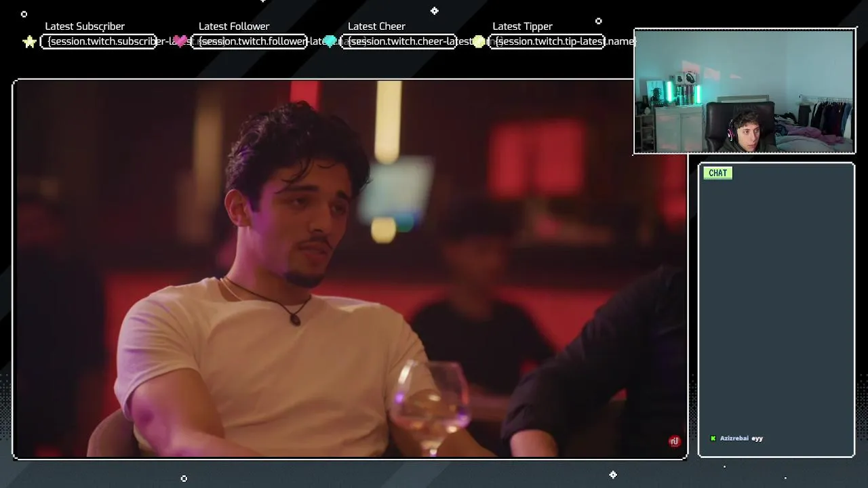Click the 'Latest Tipper' label
This screenshot has height=488, width=868.
coord(522,26)
